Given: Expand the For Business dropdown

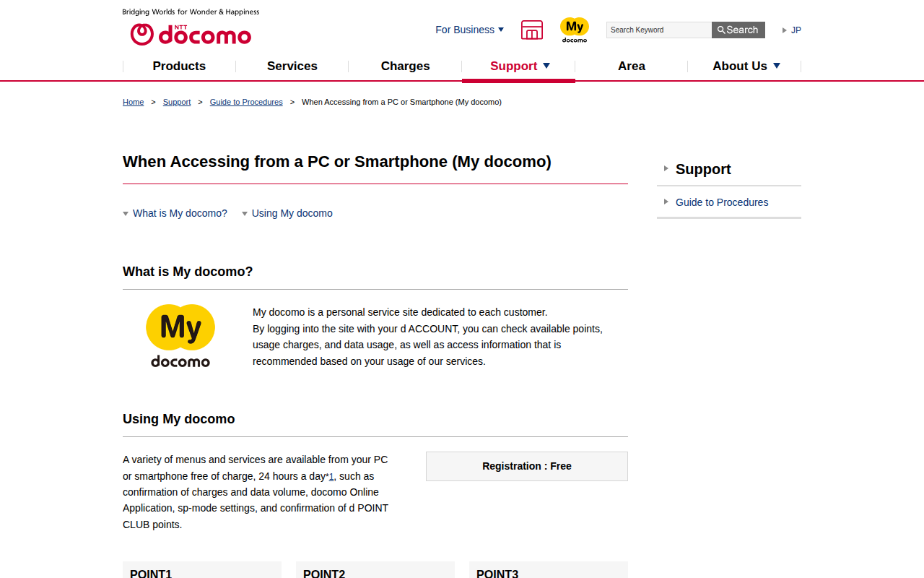Looking at the screenshot, I should click(x=469, y=30).
